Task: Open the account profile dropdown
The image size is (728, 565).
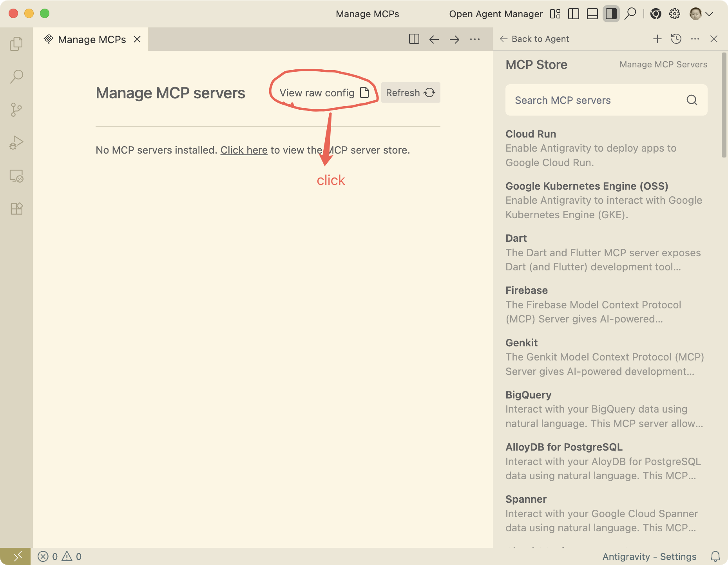Action: [701, 14]
